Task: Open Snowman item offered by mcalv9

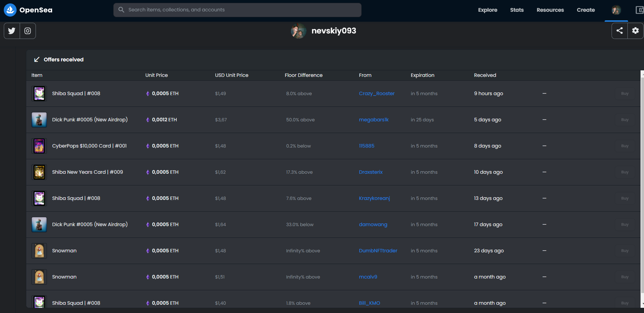Action: tap(64, 277)
